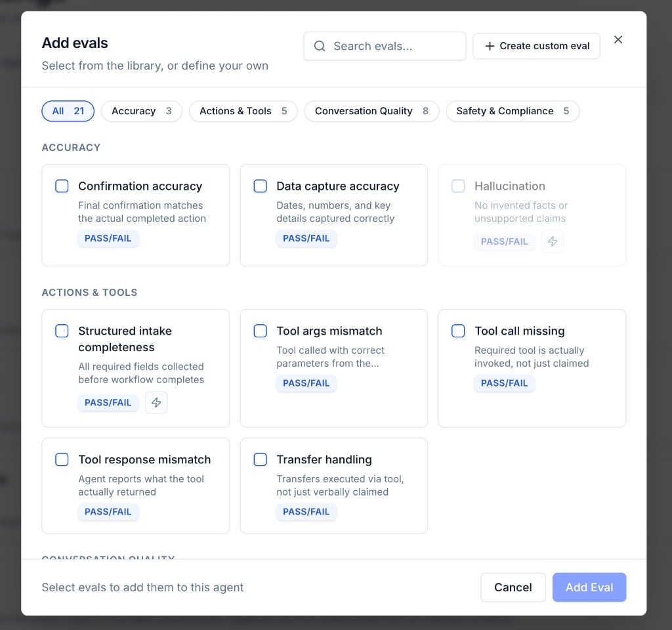Click the 'Confirmation accuracy' title
The image size is (672, 630).
click(x=140, y=186)
